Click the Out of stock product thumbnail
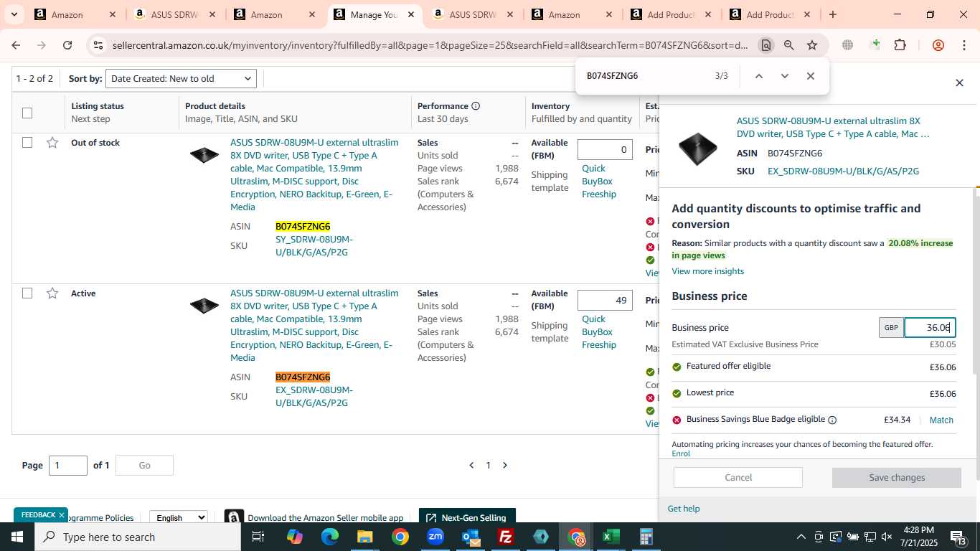The width and height of the screenshot is (980, 551). [204, 154]
